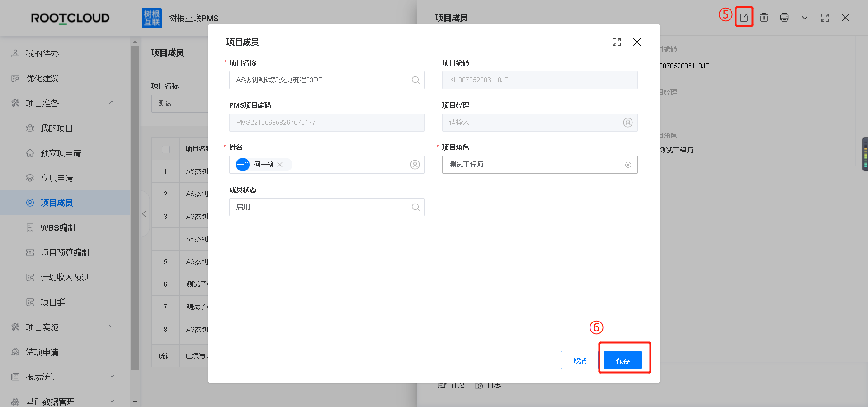Toggle the select-all checkbox in the table header
868x407 pixels.
point(165,149)
